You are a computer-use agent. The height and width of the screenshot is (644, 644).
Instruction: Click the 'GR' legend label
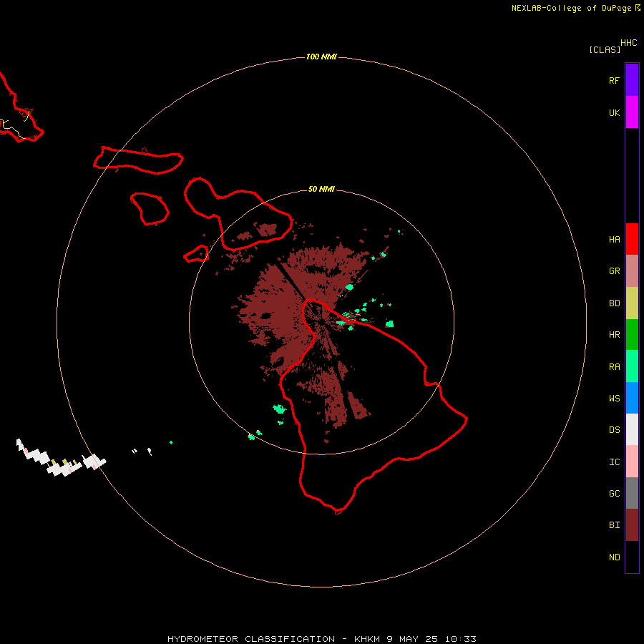tap(614, 271)
